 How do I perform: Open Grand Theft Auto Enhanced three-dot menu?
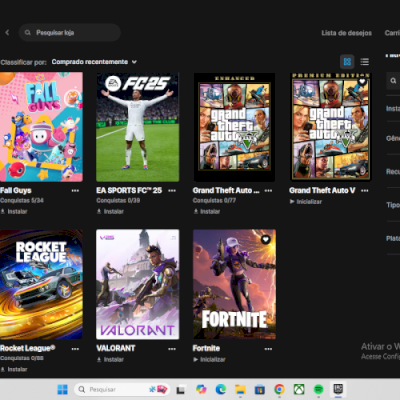[x=268, y=191]
